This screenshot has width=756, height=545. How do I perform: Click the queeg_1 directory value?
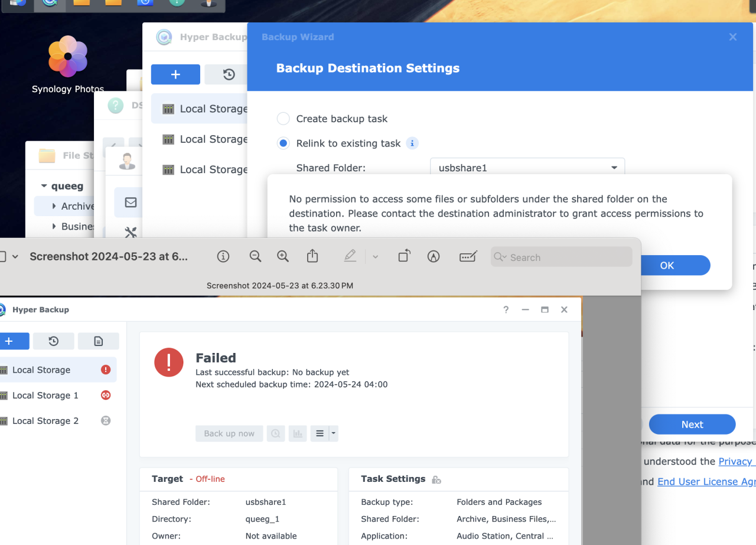click(262, 519)
